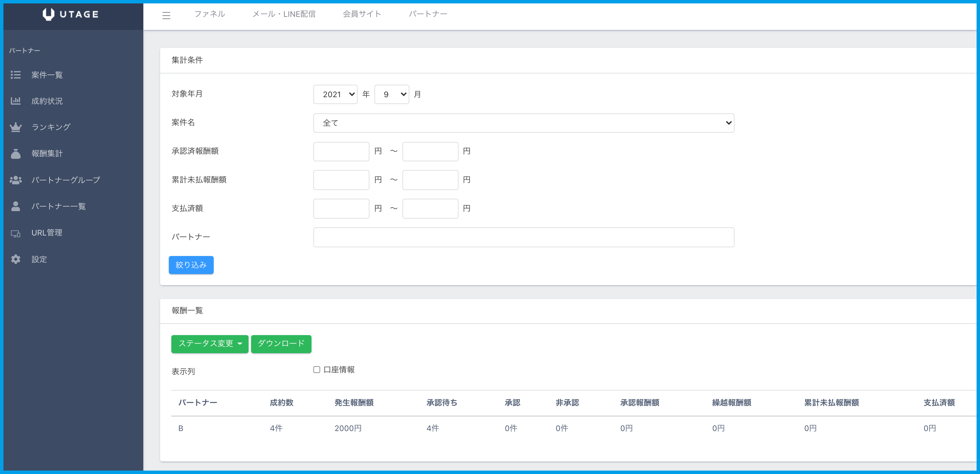Click the 絞り込み filter button
This screenshot has width=980, height=474.
(x=191, y=265)
